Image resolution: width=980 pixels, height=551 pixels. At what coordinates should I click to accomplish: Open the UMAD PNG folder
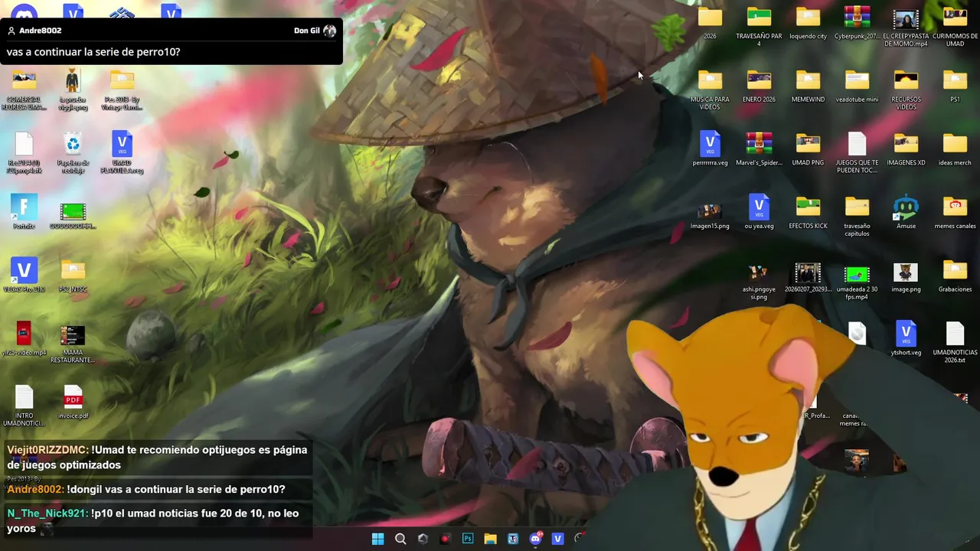tap(808, 148)
